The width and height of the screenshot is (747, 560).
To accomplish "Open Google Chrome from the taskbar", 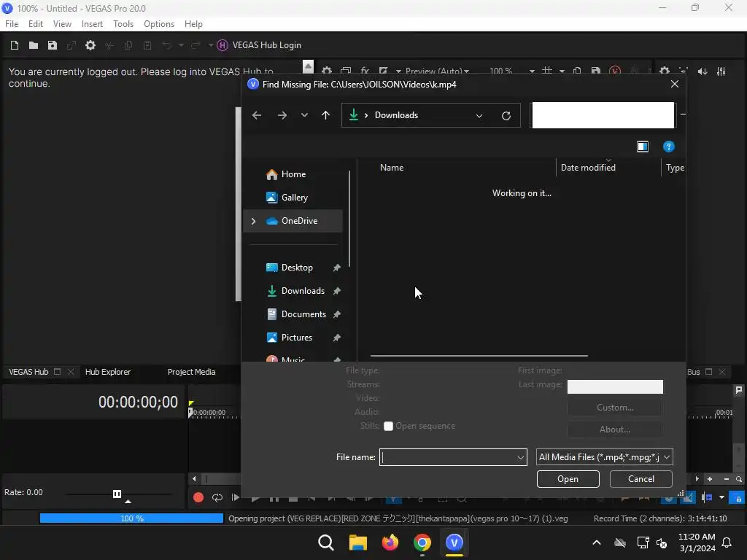I will click(422, 542).
